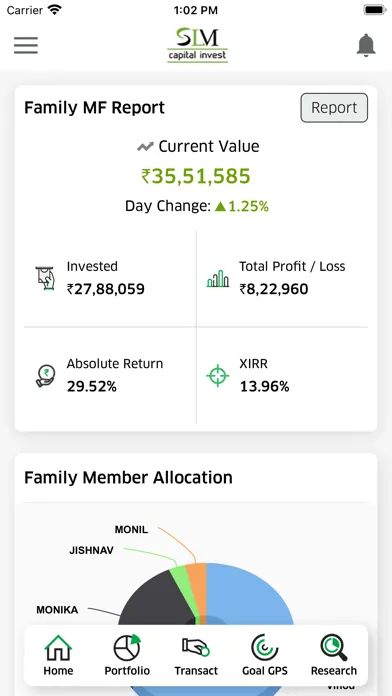This screenshot has width=392, height=696.
Task: Tap the Total Profit / Loss chart icon
Action: click(x=218, y=278)
